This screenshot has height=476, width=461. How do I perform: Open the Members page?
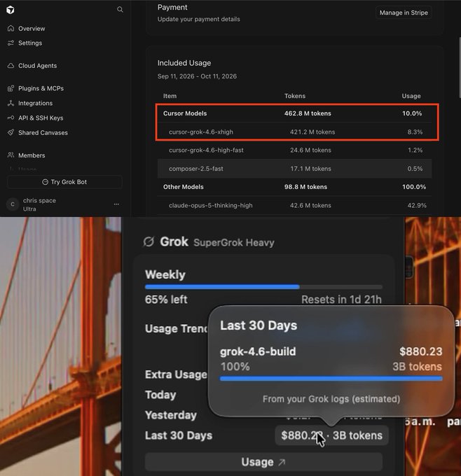point(32,155)
